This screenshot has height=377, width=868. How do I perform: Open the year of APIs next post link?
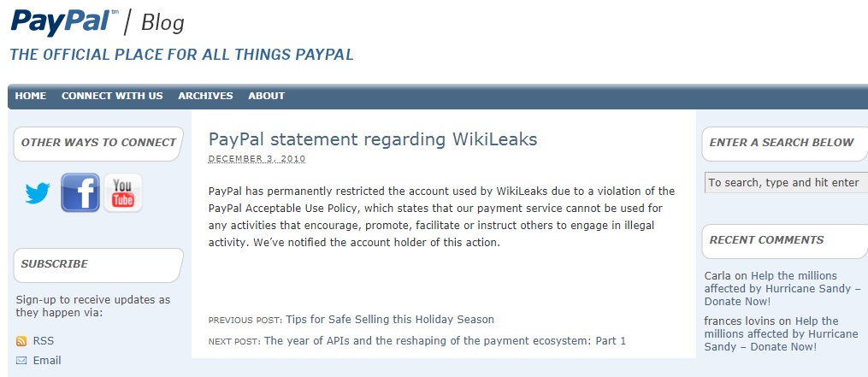coord(445,340)
